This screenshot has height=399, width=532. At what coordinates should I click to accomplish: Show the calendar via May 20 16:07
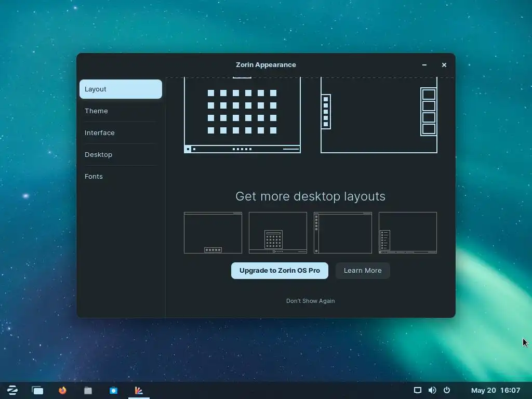pyautogui.click(x=495, y=391)
